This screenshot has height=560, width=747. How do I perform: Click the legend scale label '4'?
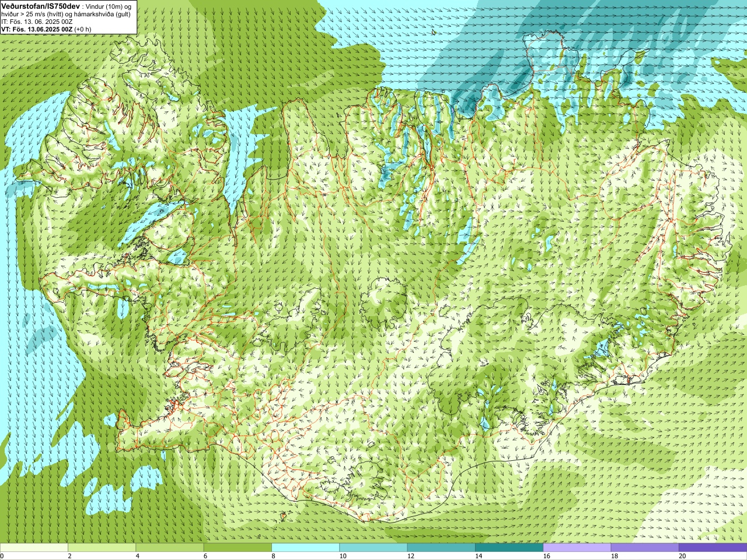tap(137, 556)
